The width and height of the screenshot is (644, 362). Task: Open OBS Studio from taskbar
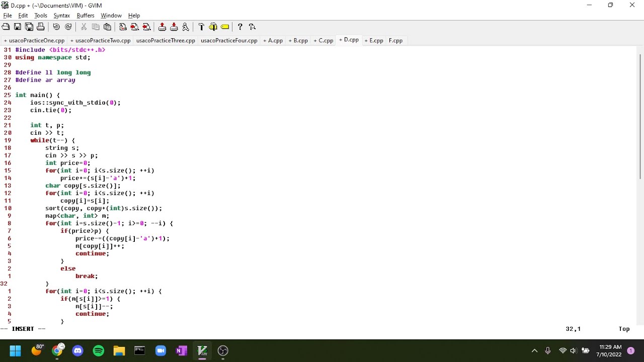point(223,350)
